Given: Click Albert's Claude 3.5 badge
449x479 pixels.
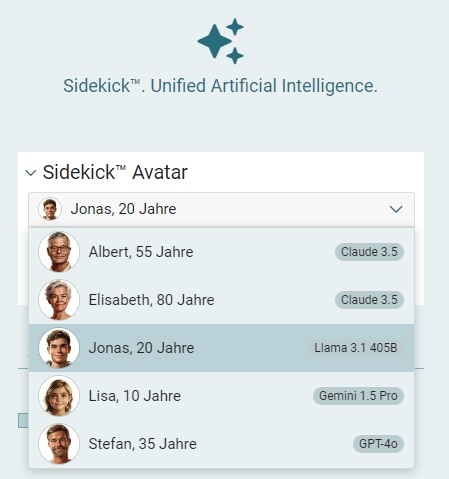Looking at the screenshot, I should (369, 252).
